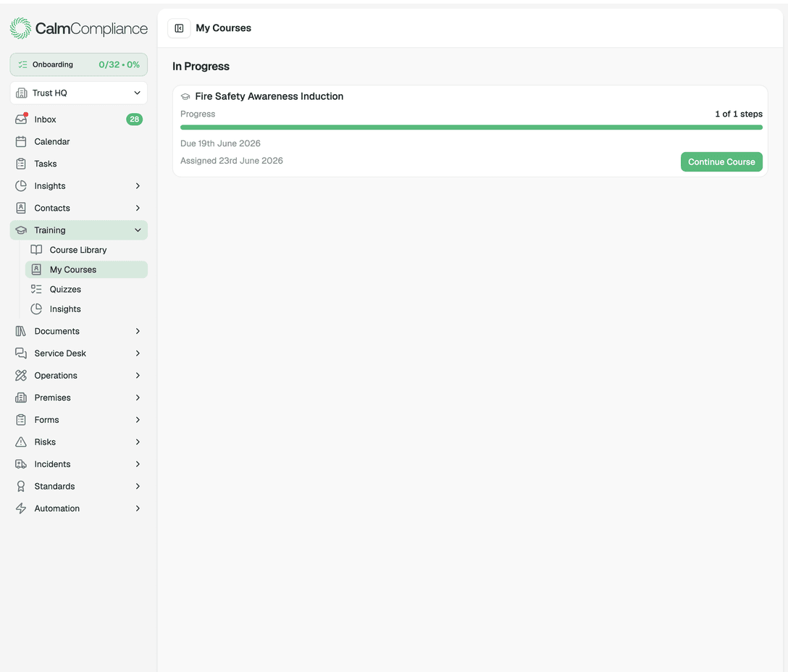Collapse the Training section chevron
The height and width of the screenshot is (672, 788).
pos(138,230)
